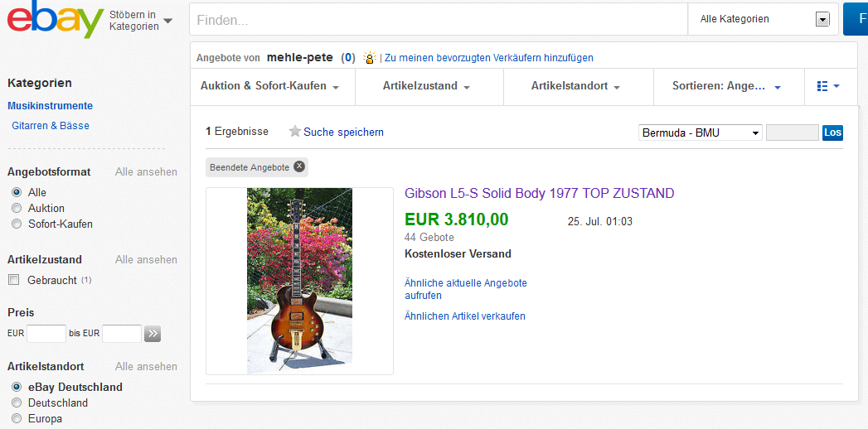
Task: Remove the Beendete Angebote filter with its X icon
Action: [x=299, y=166]
